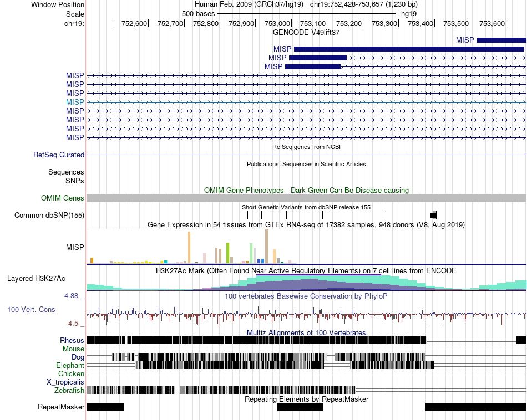Click the MISP label beside GTEx bars
The height and width of the screenshot is (420, 527).
(75, 247)
